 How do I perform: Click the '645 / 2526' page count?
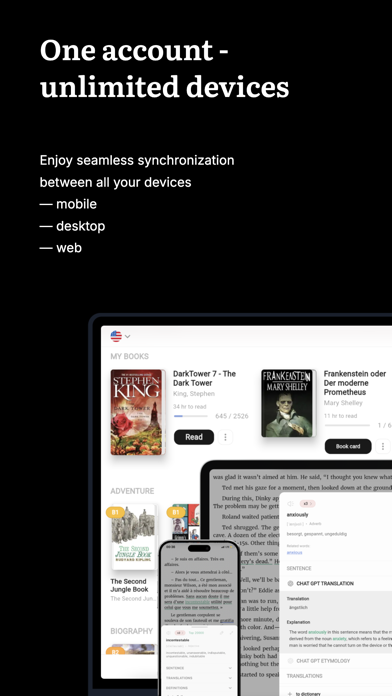[x=232, y=416]
